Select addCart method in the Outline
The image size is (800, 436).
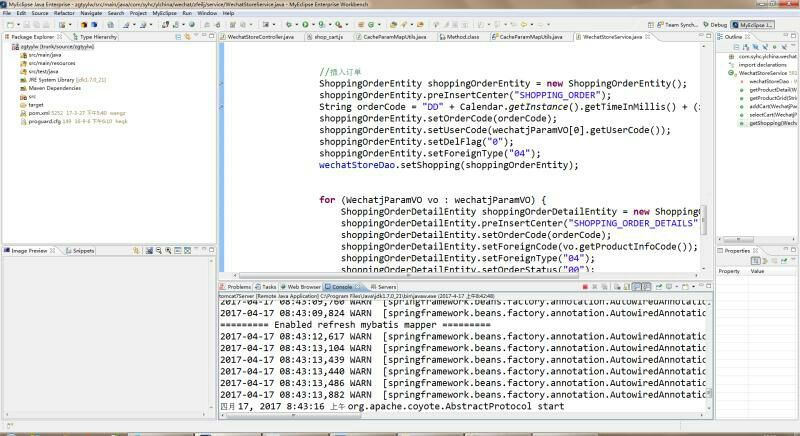click(x=773, y=105)
